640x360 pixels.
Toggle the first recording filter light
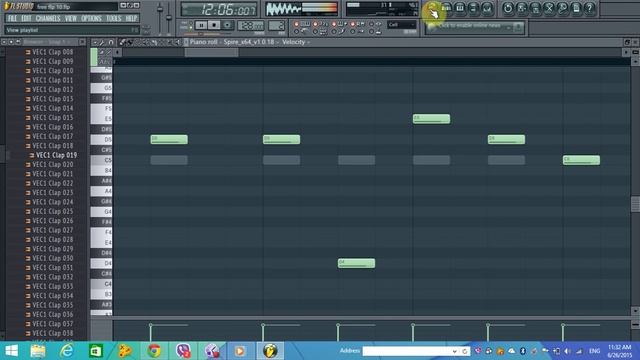point(297,24)
